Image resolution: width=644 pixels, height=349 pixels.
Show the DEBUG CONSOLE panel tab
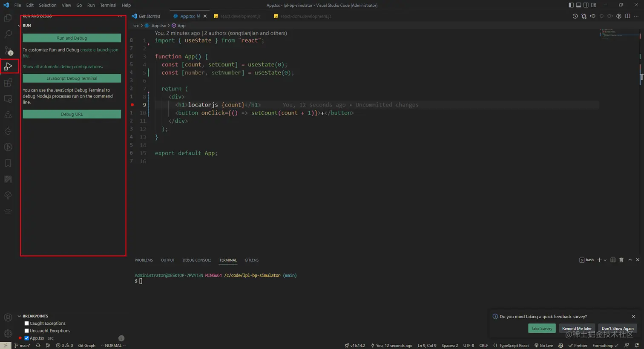click(197, 260)
